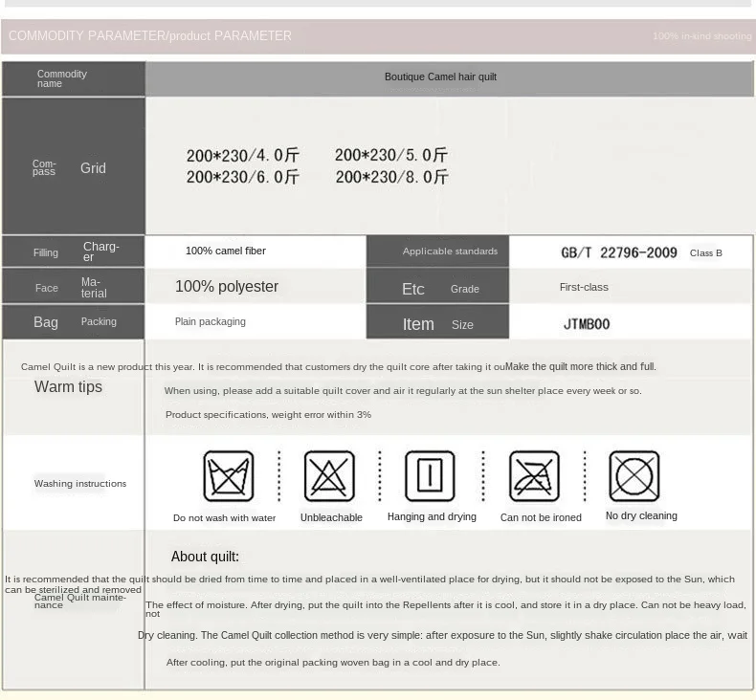Click the Washing instructions label
This screenshot has width=756, height=700.
click(80, 483)
